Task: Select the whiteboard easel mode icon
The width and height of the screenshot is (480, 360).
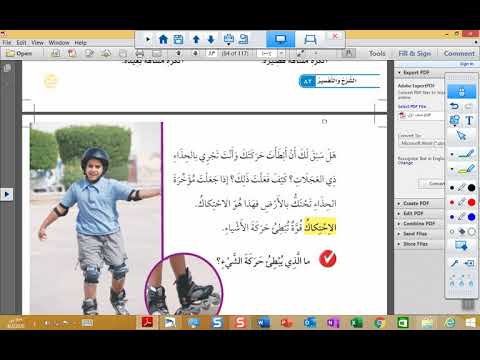Action: pos(310,39)
